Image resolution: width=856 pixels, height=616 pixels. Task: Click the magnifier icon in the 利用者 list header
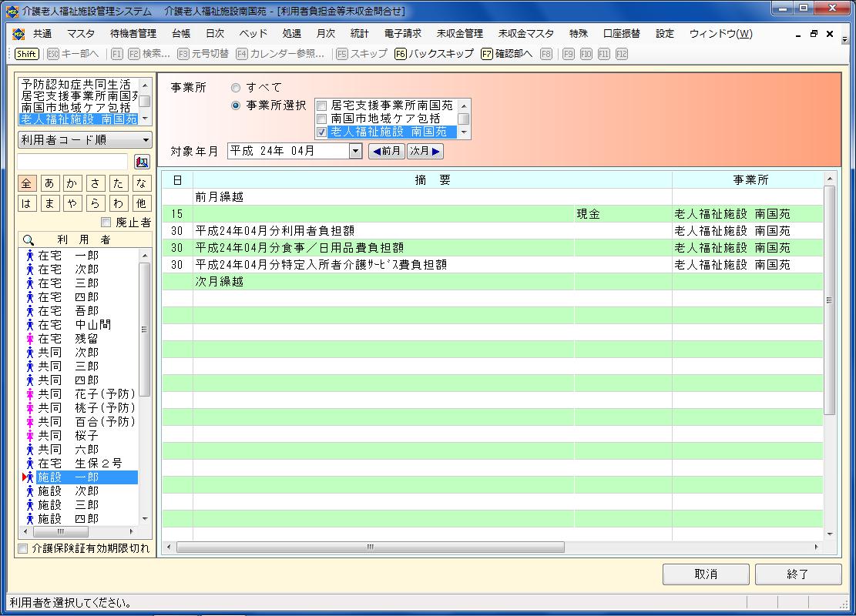pyautogui.click(x=29, y=239)
